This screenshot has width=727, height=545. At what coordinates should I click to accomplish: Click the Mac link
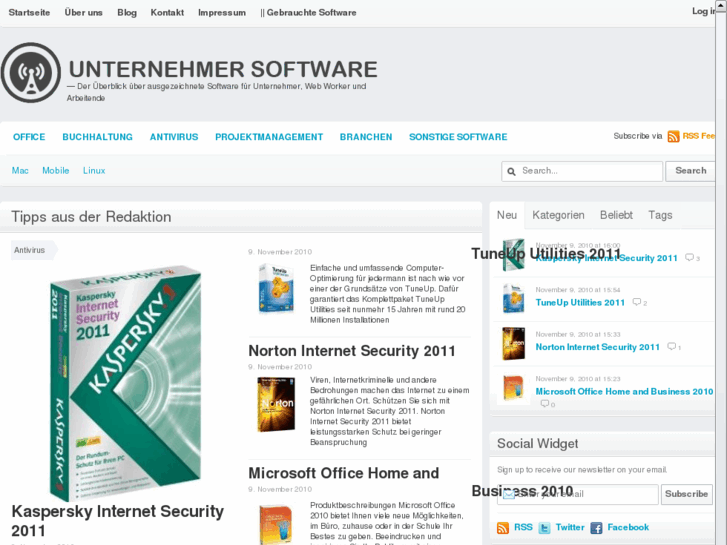click(20, 171)
